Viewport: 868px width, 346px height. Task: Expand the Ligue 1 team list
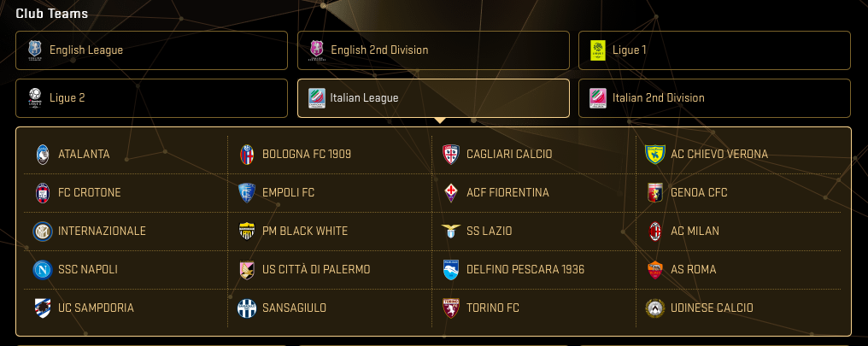point(714,50)
